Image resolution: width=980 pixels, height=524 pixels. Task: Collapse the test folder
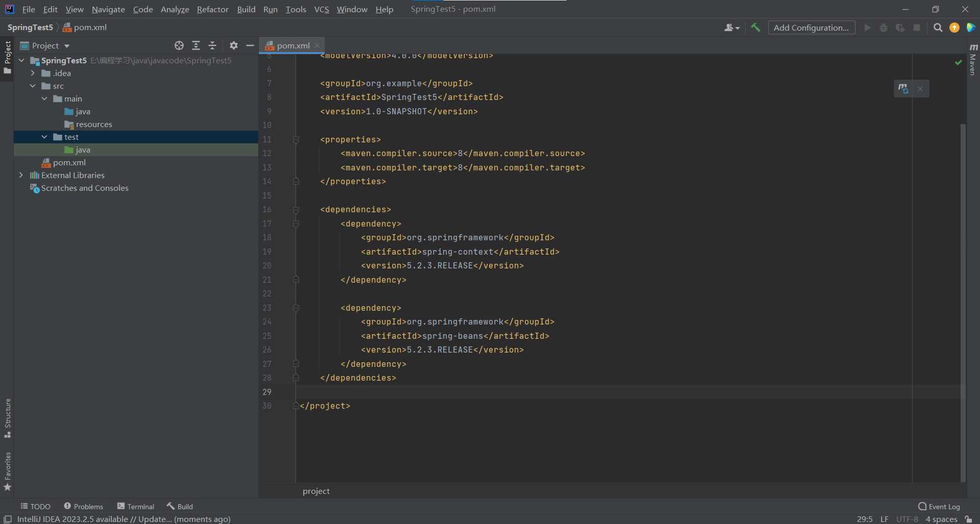(x=44, y=137)
